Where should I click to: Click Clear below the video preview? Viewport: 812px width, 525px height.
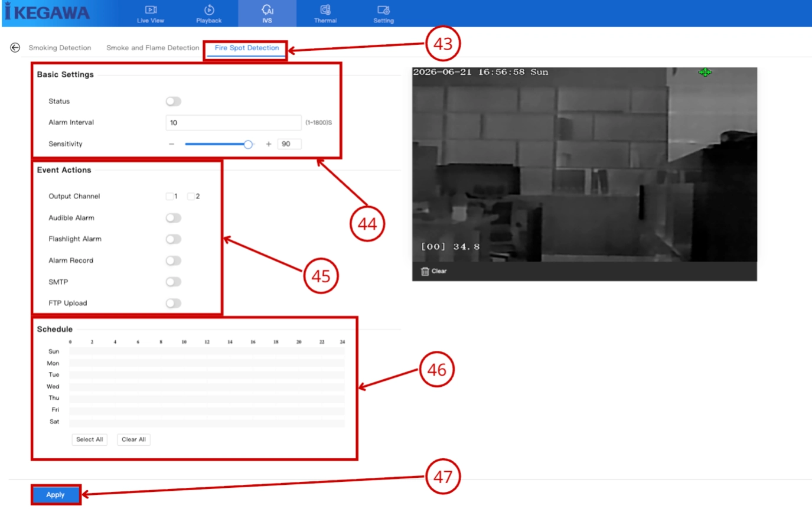[439, 271]
